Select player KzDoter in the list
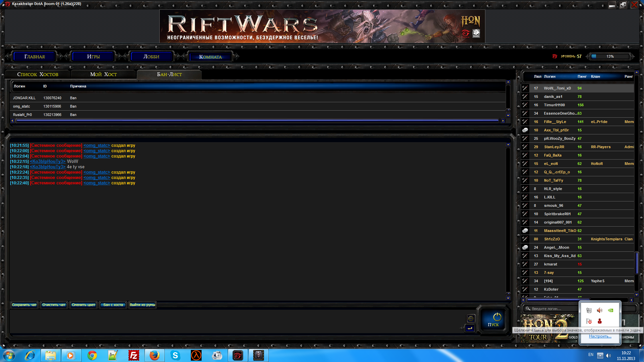 click(x=577, y=289)
